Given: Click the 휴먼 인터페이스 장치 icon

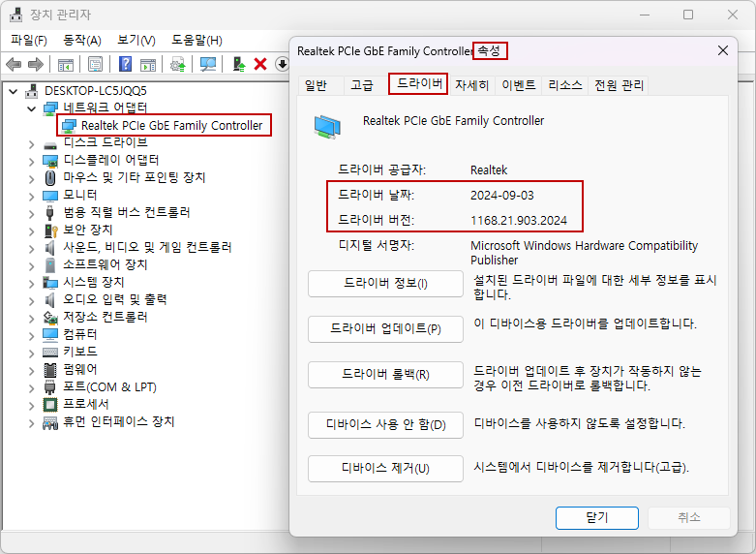Looking at the screenshot, I should [50, 422].
